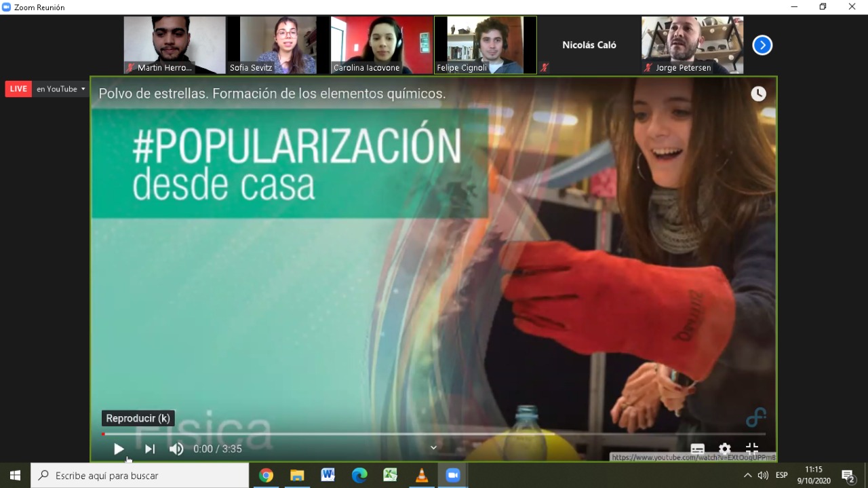
Task: Expand the 'en YouTube' live dropdown
Action: (61, 89)
